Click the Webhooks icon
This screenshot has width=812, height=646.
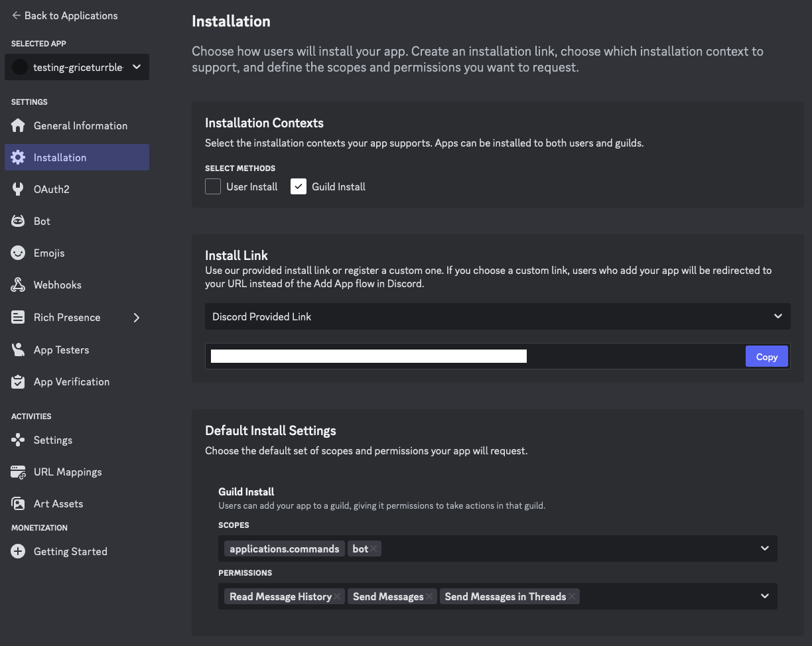click(x=19, y=285)
